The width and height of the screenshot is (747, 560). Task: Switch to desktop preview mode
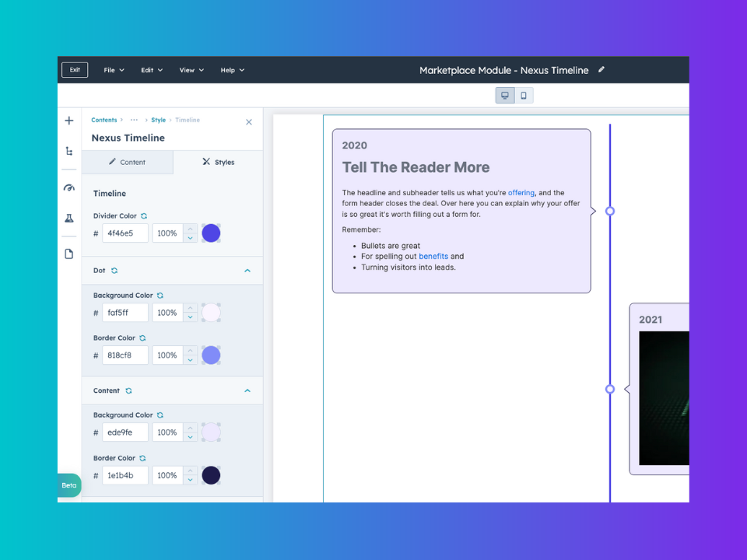(x=505, y=96)
